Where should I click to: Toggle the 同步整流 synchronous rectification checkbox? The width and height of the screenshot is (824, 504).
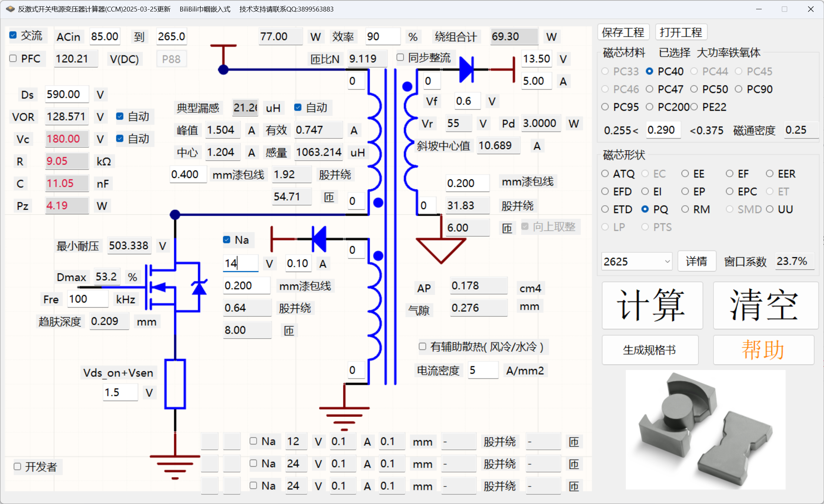pyautogui.click(x=400, y=57)
